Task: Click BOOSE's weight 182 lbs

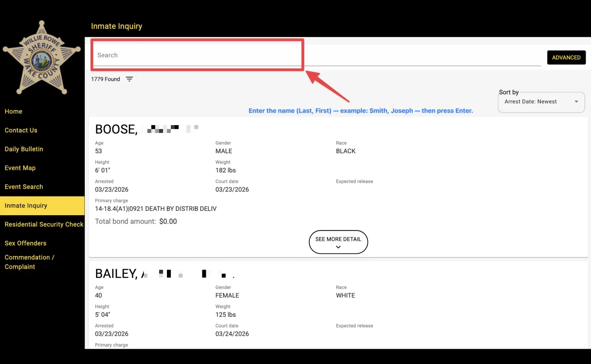Action: coord(226,170)
